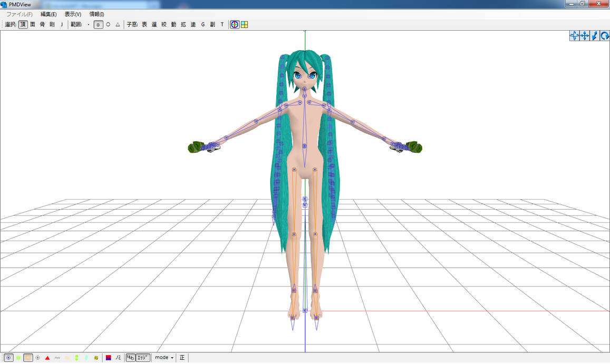The height and width of the screenshot is (364, 610).
Task: Toggle bone selection 骨 button
Action: pyautogui.click(x=42, y=25)
